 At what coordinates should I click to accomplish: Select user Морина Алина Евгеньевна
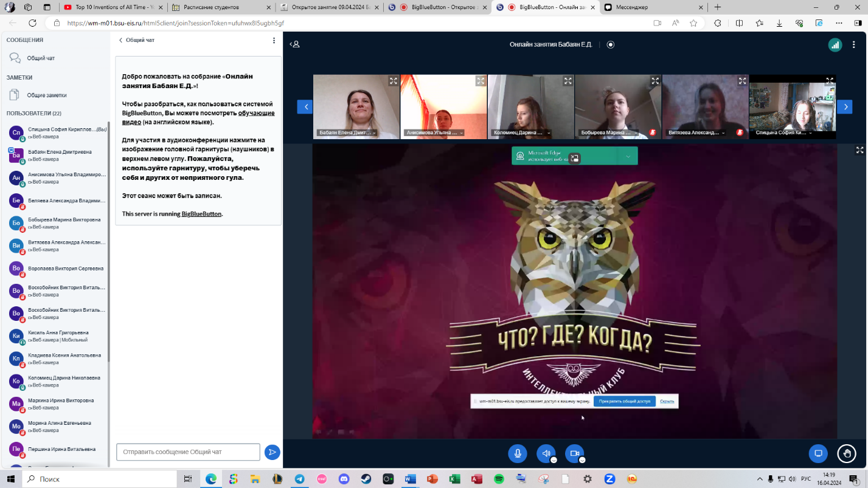pos(56,426)
